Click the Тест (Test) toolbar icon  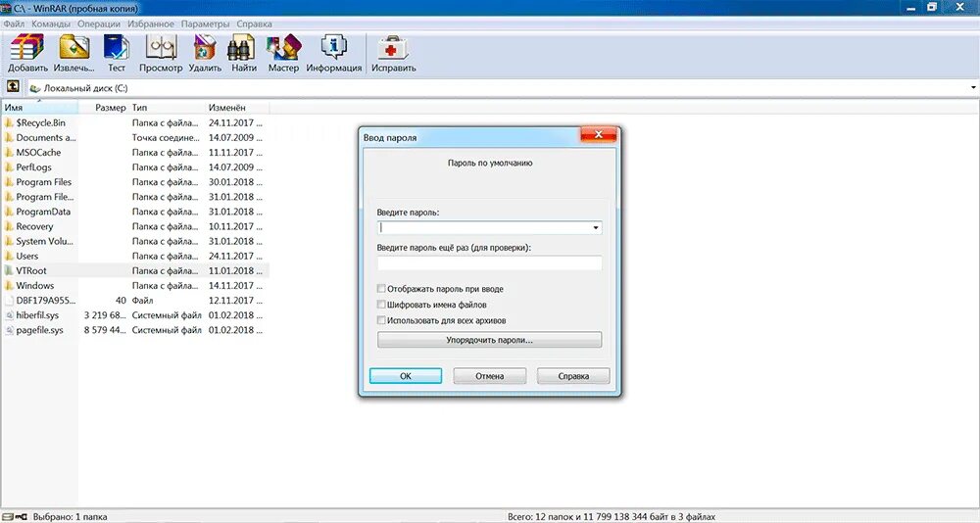click(117, 47)
